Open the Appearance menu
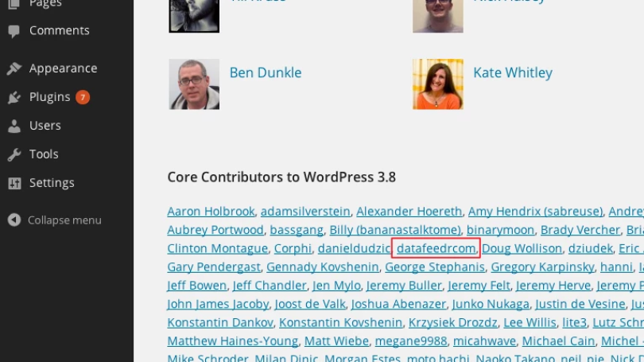The height and width of the screenshot is (362, 644). 63,68
